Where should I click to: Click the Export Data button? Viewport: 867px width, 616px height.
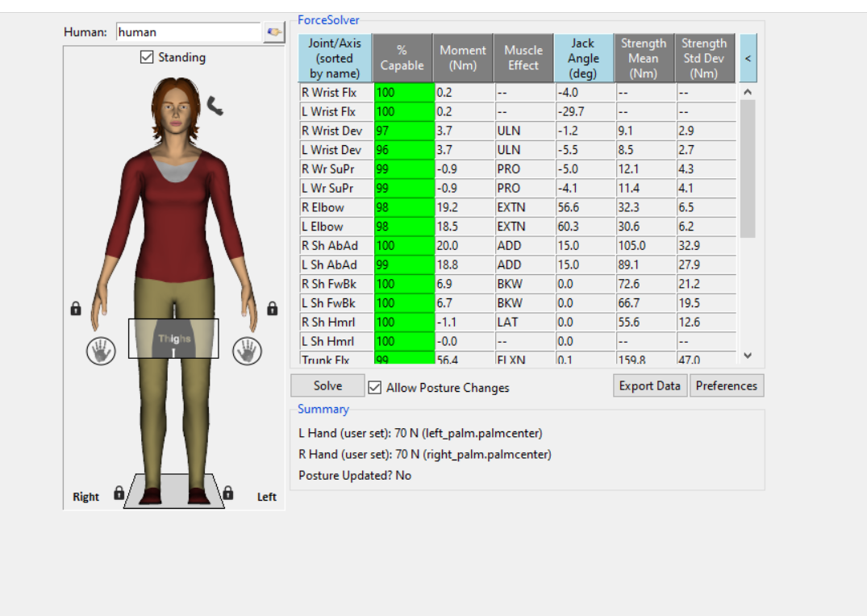(x=650, y=385)
